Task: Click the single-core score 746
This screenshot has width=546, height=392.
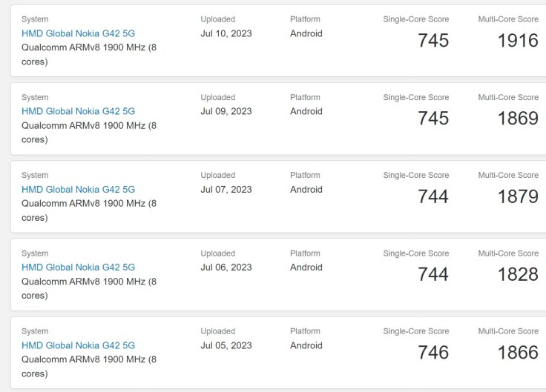Action: click(x=433, y=352)
